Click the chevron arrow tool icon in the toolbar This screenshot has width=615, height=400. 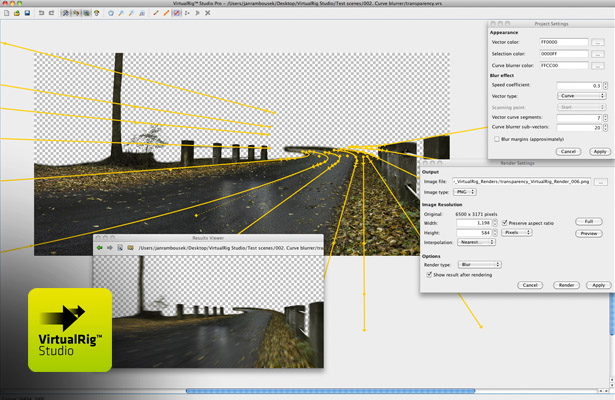[x=197, y=13]
